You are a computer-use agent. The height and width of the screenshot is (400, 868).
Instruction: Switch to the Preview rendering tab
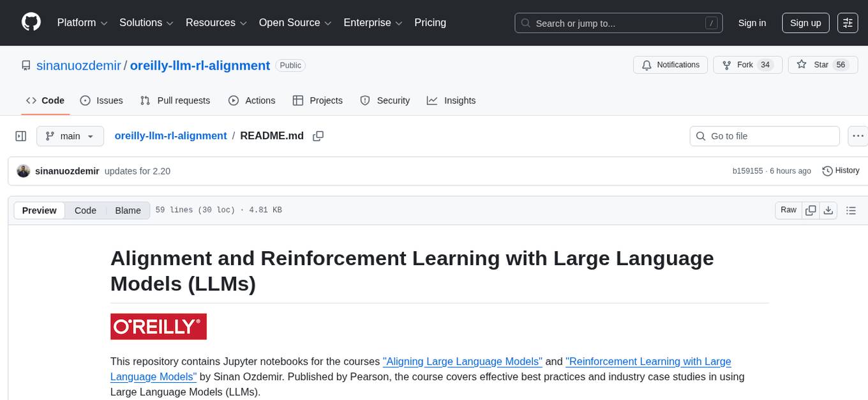[x=39, y=210]
